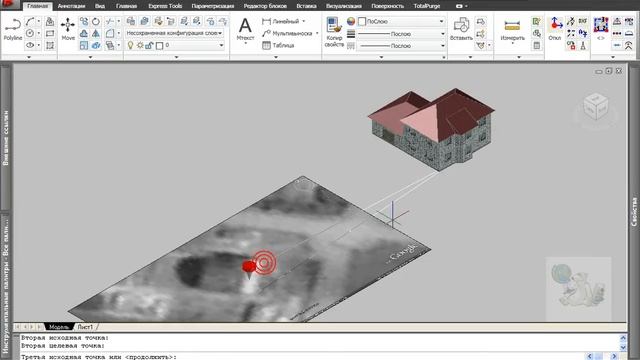
Task: Open the quick calculator icon
Action: pos(537,45)
